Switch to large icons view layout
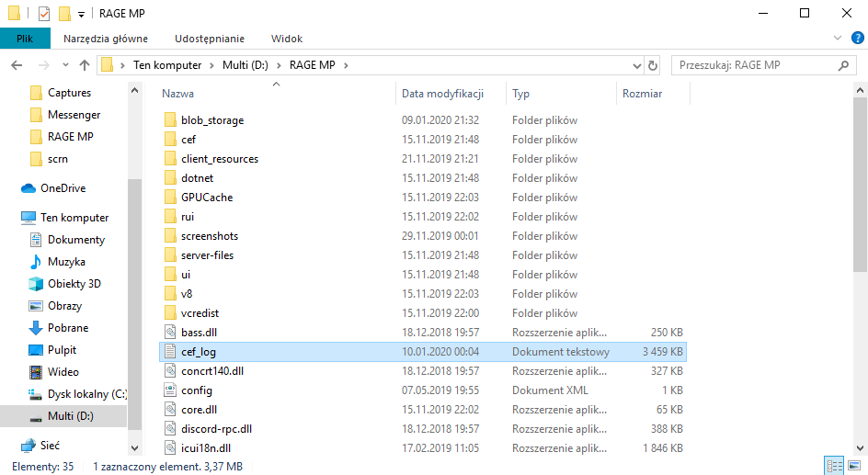The height and width of the screenshot is (475, 868). point(854,466)
